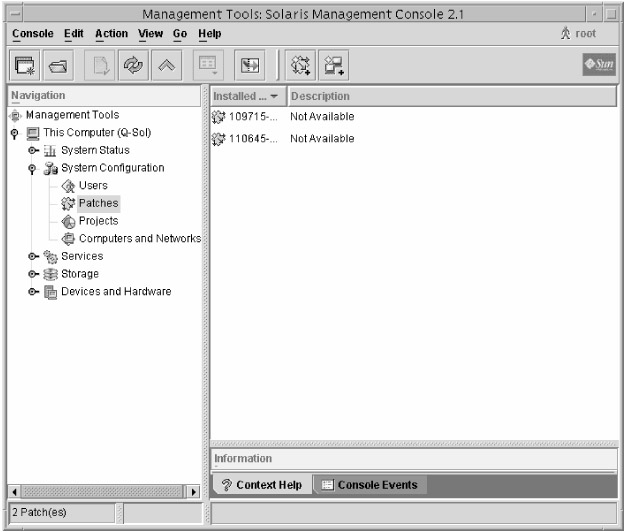
Task: Click the refresh toolbar icon
Action: 132,65
